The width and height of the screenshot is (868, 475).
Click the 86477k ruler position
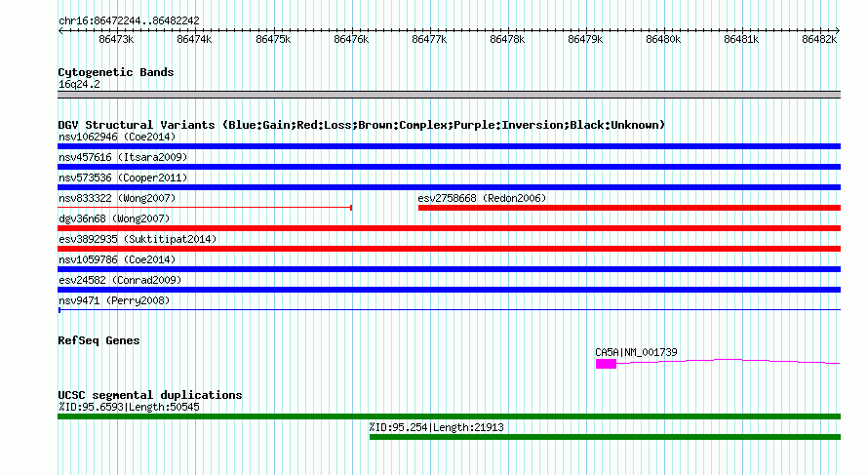click(429, 39)
